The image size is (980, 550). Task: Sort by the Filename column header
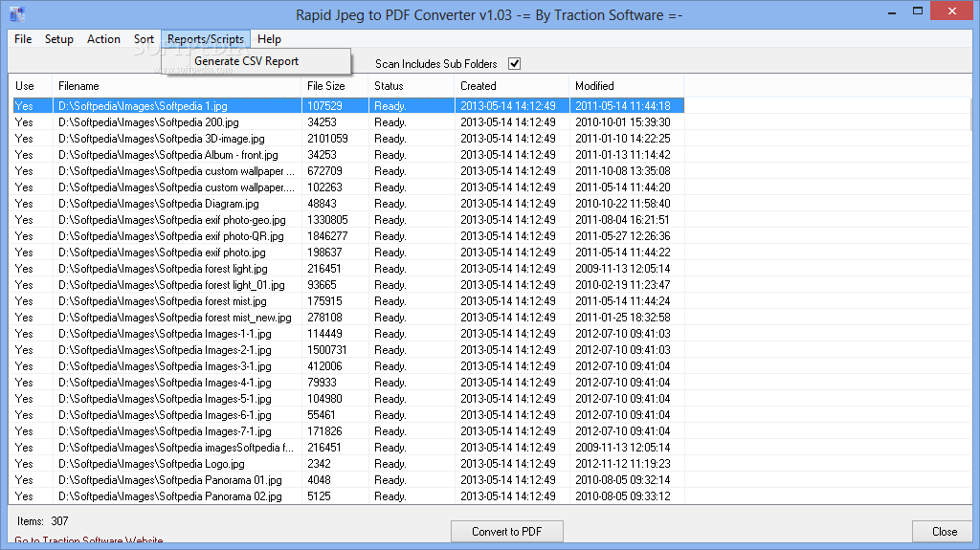click(x=177, y=86)
